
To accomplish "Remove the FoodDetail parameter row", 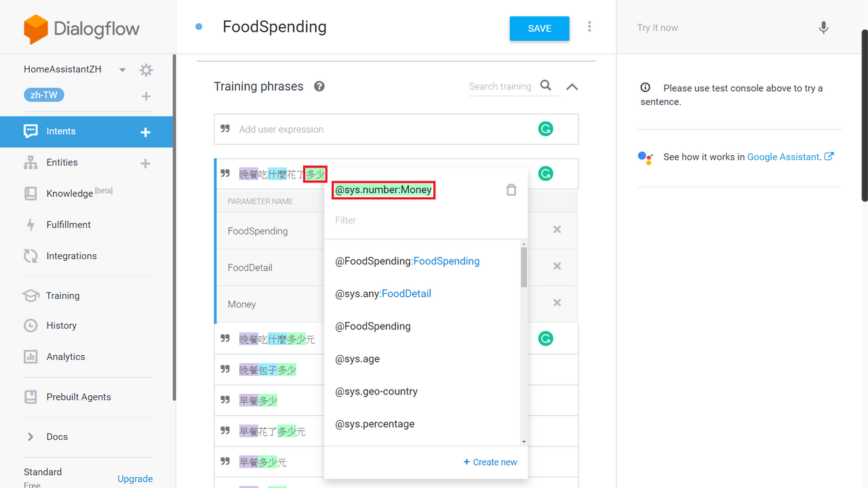I will point(557,266).
